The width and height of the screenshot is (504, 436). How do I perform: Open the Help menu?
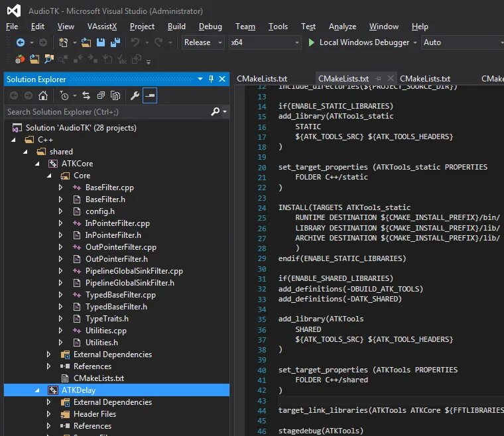[x=420, y=27]
